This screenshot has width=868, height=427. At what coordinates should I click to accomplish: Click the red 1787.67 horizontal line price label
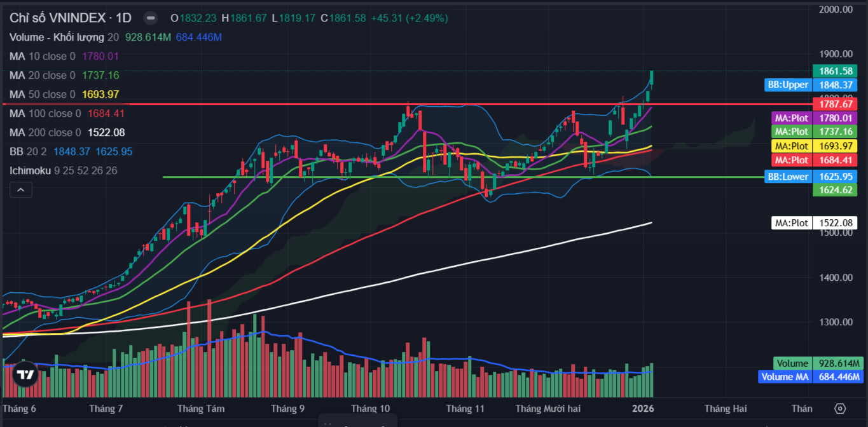tap(834, 104)
